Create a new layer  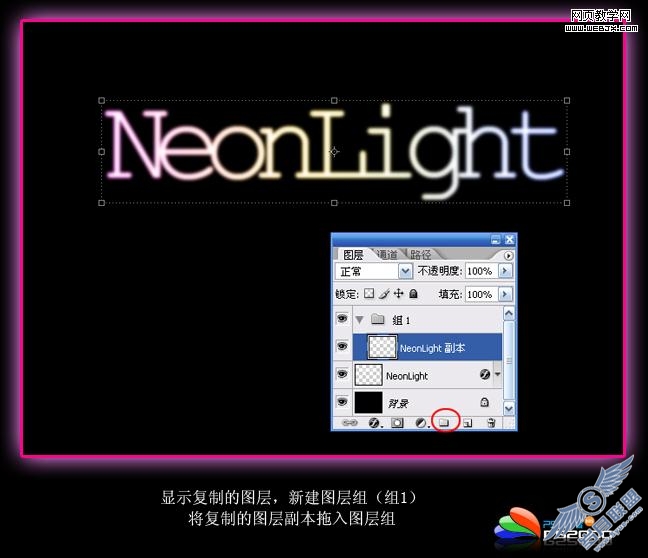(467, 422)
